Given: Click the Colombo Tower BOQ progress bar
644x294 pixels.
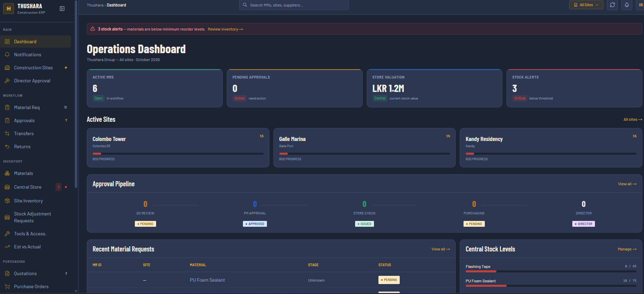Looking at the screenshot, I should coord(178,154).
